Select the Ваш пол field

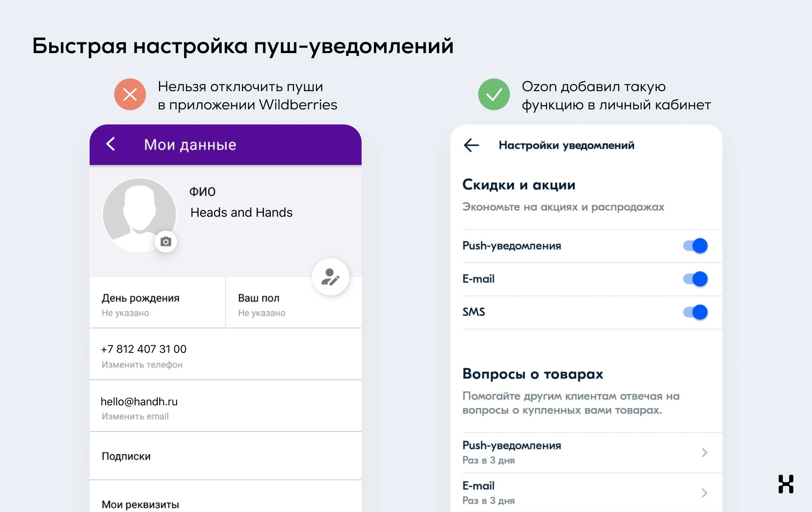pyautogui.click(x=294, y=303)
